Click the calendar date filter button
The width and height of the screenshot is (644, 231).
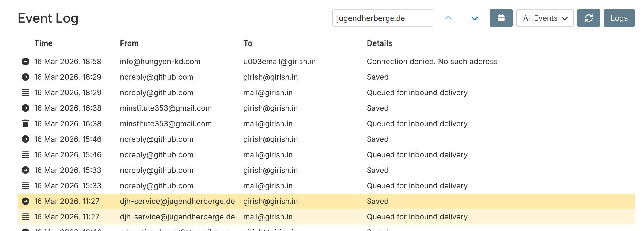pyautogui.click(x=501, y=18)
